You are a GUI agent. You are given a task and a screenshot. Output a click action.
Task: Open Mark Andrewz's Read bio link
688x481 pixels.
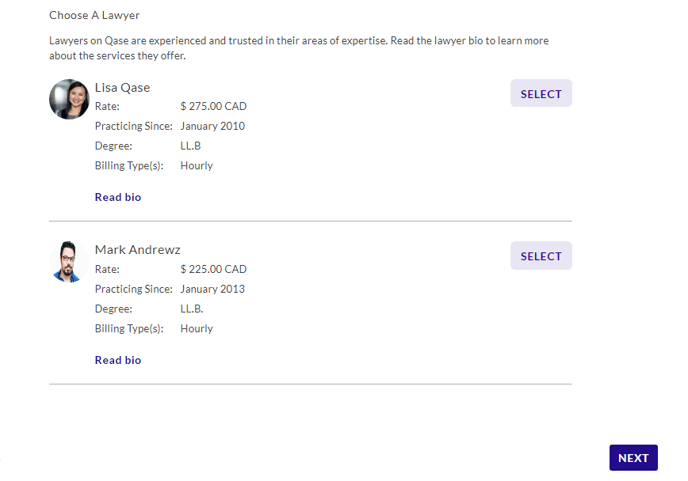(x=118, y=360)
